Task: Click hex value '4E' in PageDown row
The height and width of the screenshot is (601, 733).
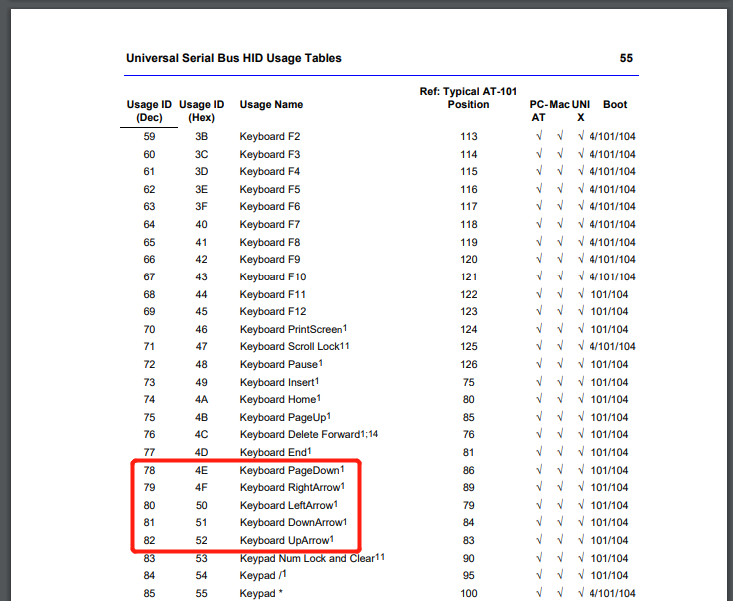Action: (x=201, y=470)
